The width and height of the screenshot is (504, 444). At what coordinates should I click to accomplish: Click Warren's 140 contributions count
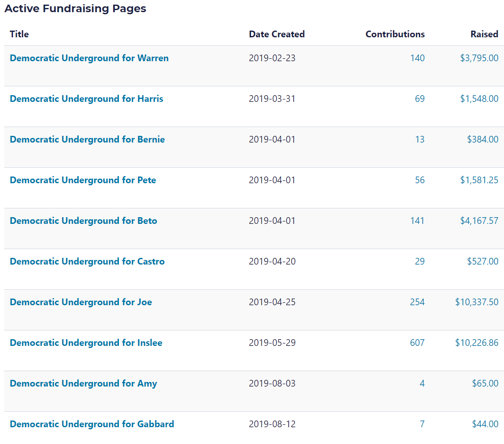coord(417,58)
